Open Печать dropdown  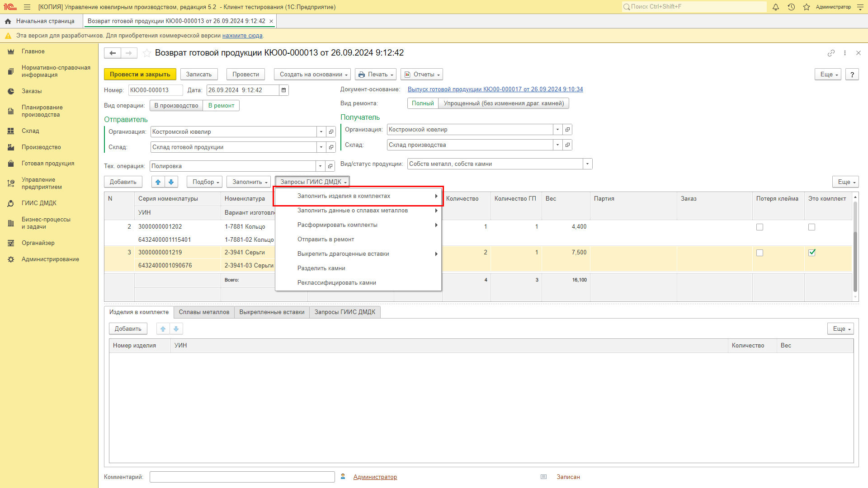[376, 75]
